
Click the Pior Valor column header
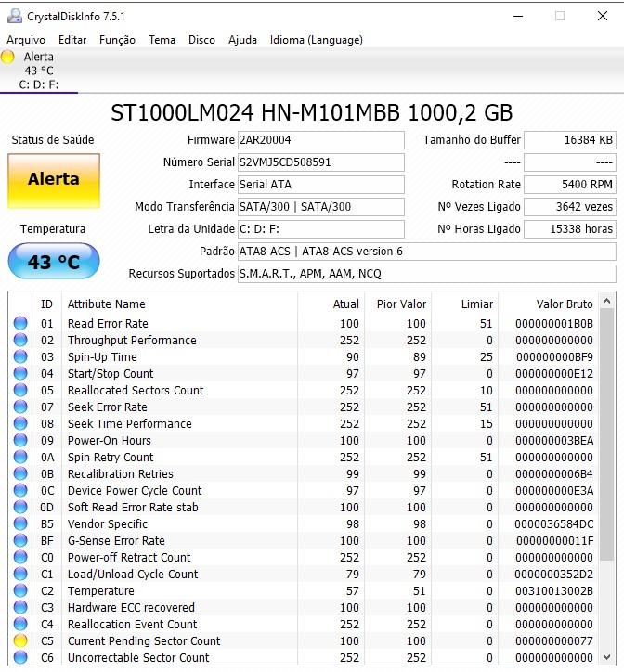[x=397, y=304]
